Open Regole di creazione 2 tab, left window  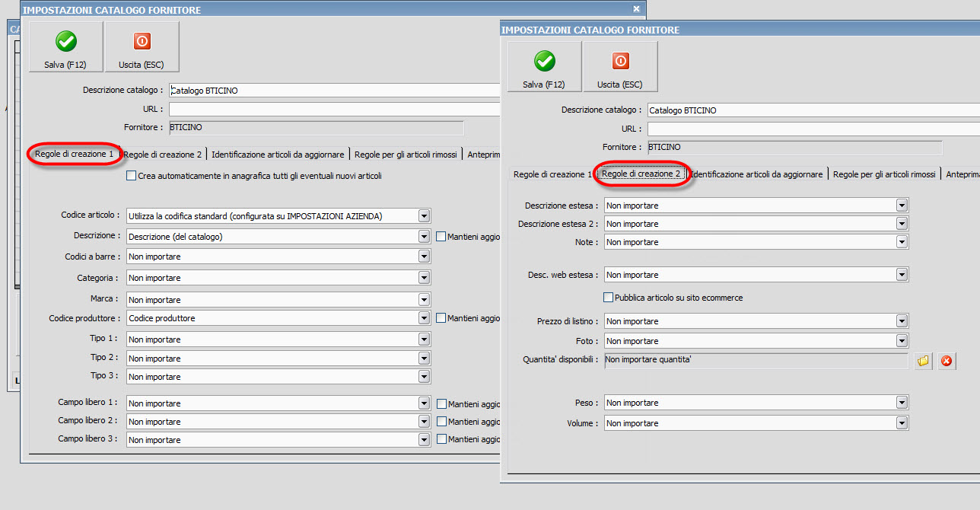(163, 155)
